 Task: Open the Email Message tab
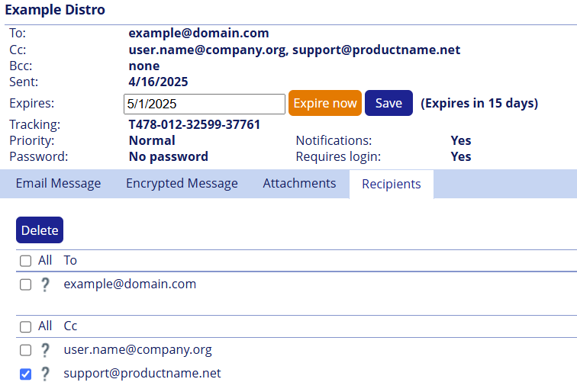coord(58,184)
